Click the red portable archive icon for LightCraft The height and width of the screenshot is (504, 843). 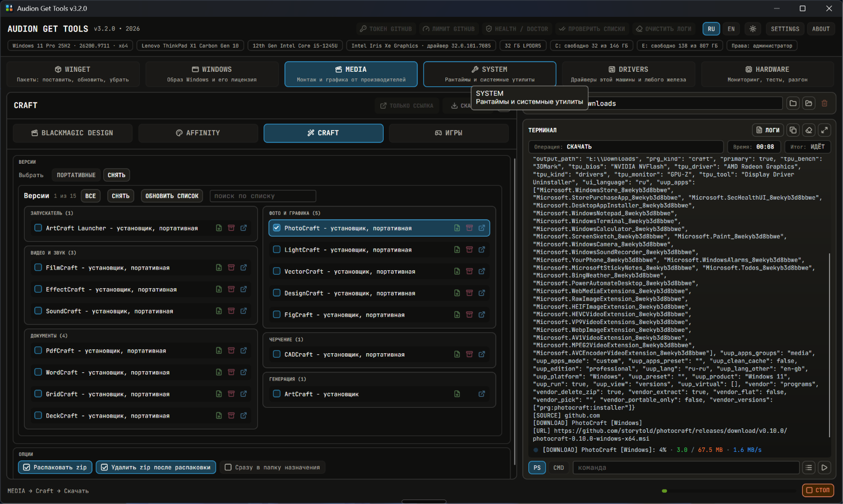(469, 249)
